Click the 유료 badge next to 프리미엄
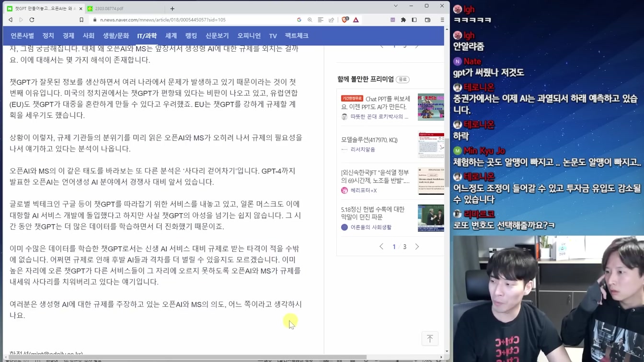644x362 pixels. [x=402, y=79]
